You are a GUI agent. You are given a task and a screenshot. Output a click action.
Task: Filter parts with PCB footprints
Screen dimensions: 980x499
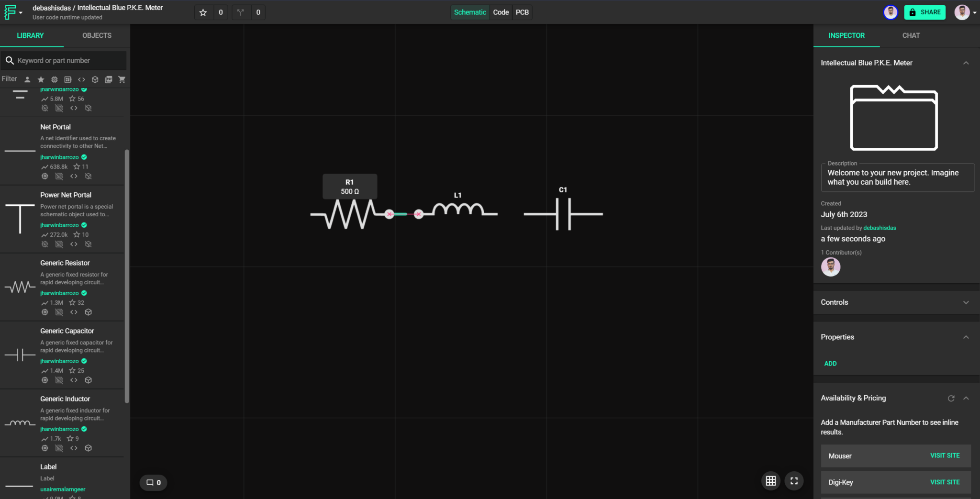tap(67, 79)
